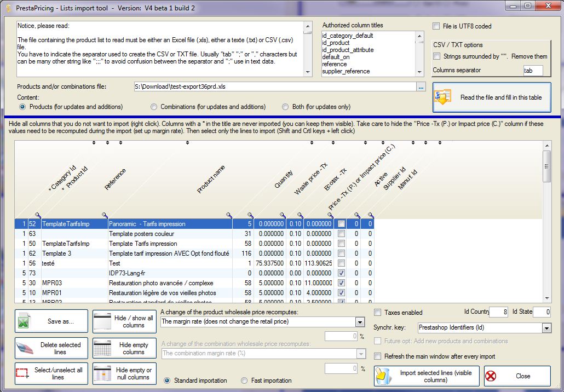The image size is (564, 392).
Task: Click the red X Close icon
Action: click(x=491, y=376)
